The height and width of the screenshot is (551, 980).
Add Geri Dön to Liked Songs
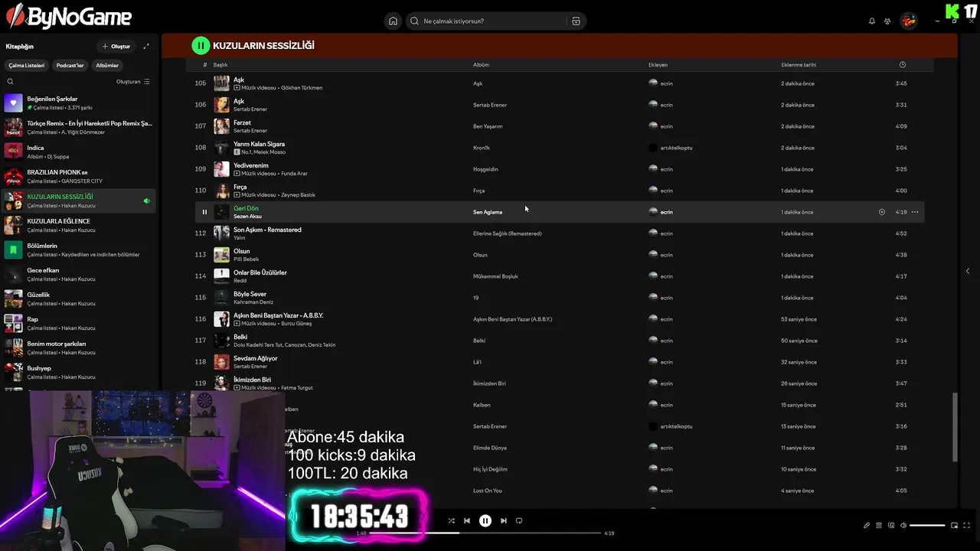point(882,212)
